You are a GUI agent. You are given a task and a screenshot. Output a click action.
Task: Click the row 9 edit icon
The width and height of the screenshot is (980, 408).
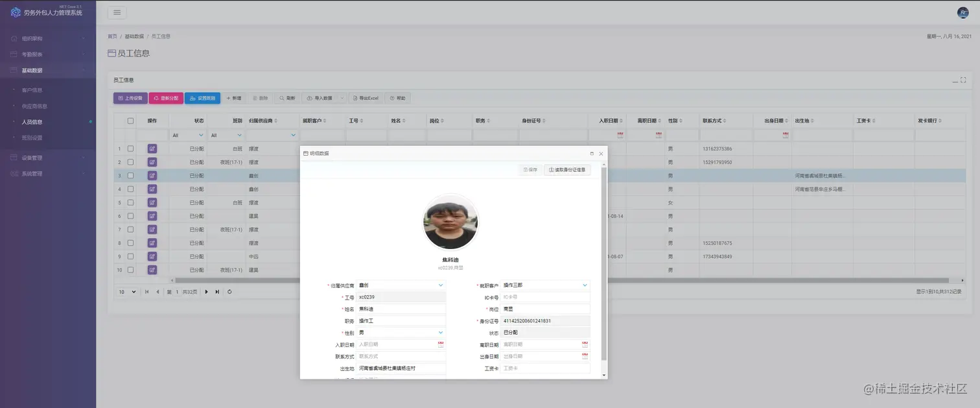click(152, 256)
